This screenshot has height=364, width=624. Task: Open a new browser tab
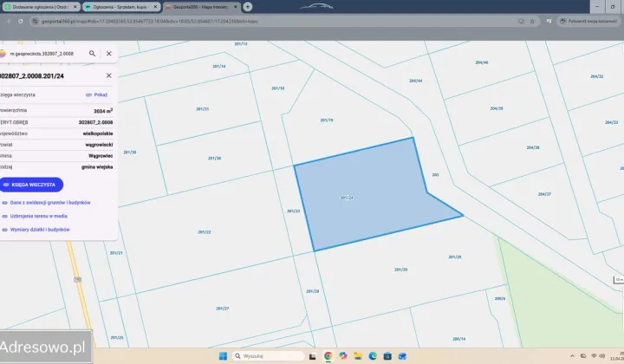pyautogui.click(x=248, y=6)
